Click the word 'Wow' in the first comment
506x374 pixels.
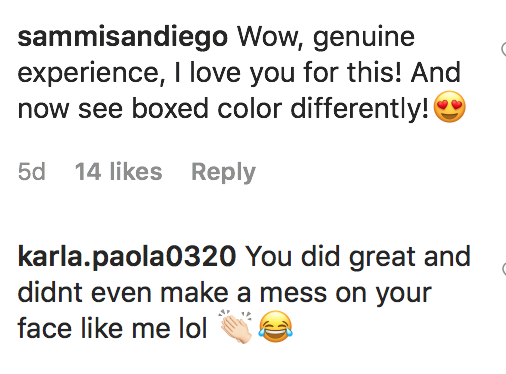[269, 37]
